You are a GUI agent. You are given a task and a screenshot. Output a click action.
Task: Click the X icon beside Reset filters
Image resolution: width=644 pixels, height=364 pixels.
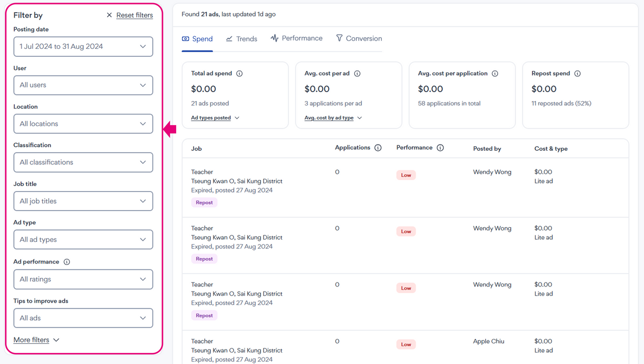click(x=109, y=15)
